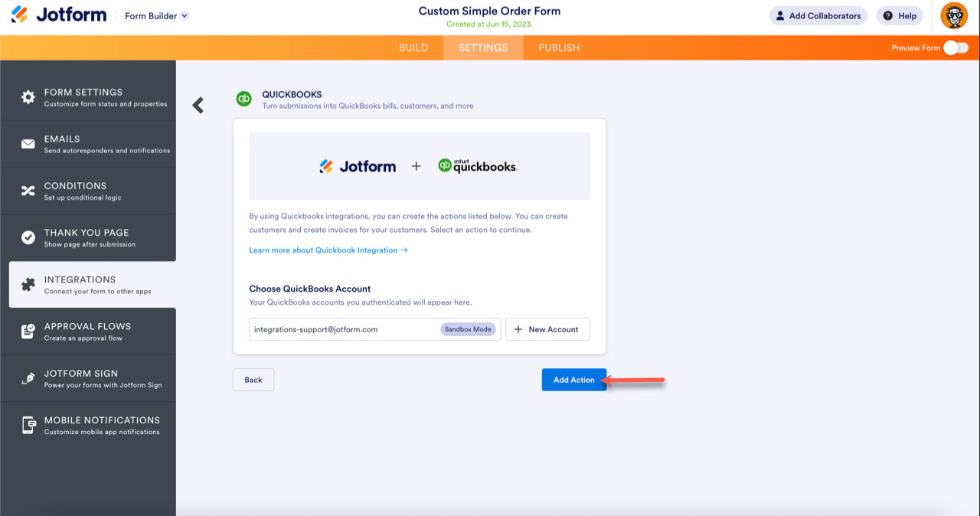The image size is (980, 516).
Task: Click the Custom Simple Order Form title
Action: (x=489, y=11)
